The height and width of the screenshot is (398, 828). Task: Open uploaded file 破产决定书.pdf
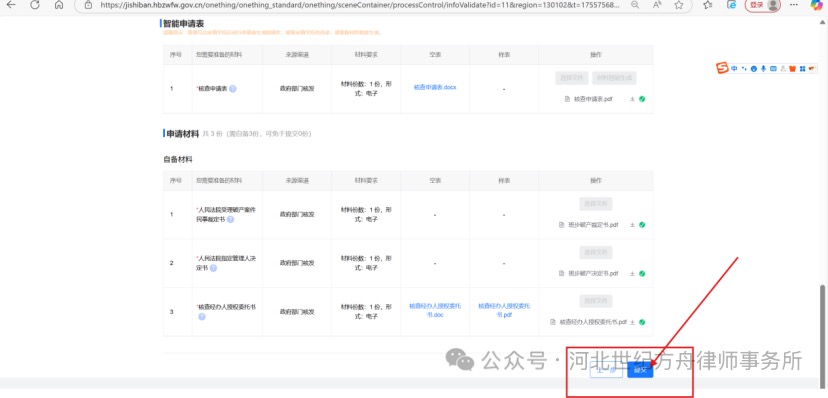point(593,273)
